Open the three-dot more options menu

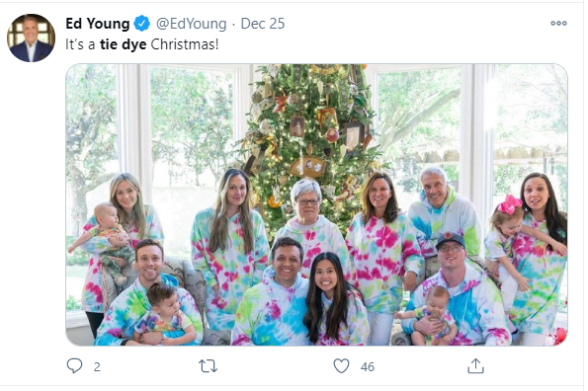pyautogui.click(x=558, y=24)
